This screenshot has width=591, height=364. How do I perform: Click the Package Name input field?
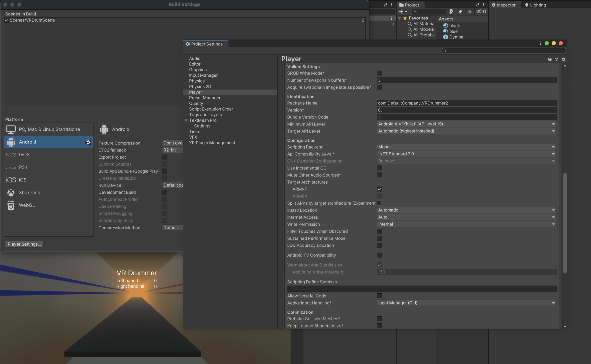click(466, 103)
